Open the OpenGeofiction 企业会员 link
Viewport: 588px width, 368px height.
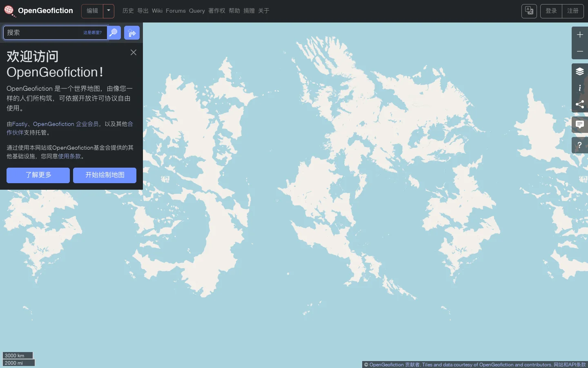tap(66, 124)
